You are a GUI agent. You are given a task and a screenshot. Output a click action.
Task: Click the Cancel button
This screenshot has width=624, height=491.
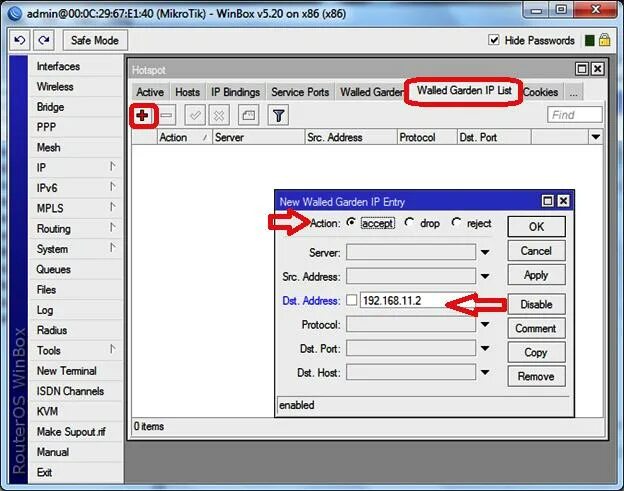(x=536, y=251)
